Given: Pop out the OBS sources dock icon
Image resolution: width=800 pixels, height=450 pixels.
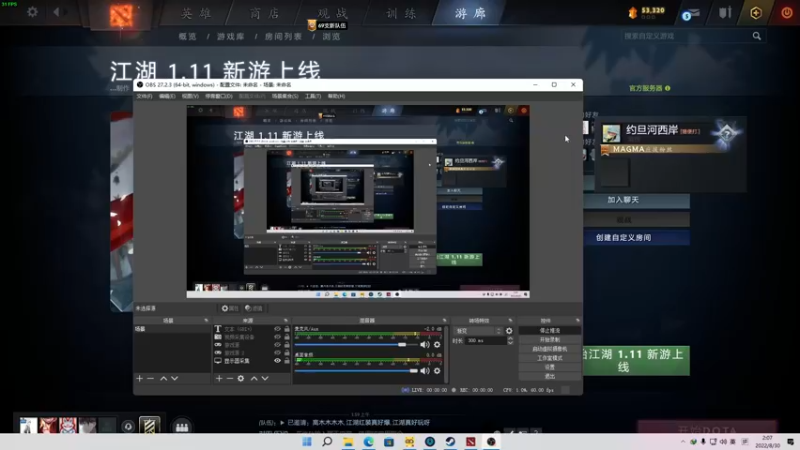Looking at the screenshot, I should click(x=286, y=320).
